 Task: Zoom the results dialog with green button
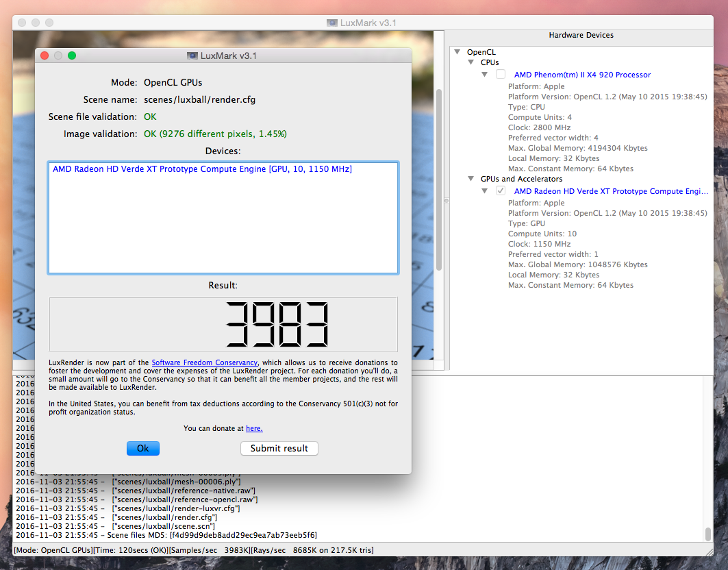(71, 55)
